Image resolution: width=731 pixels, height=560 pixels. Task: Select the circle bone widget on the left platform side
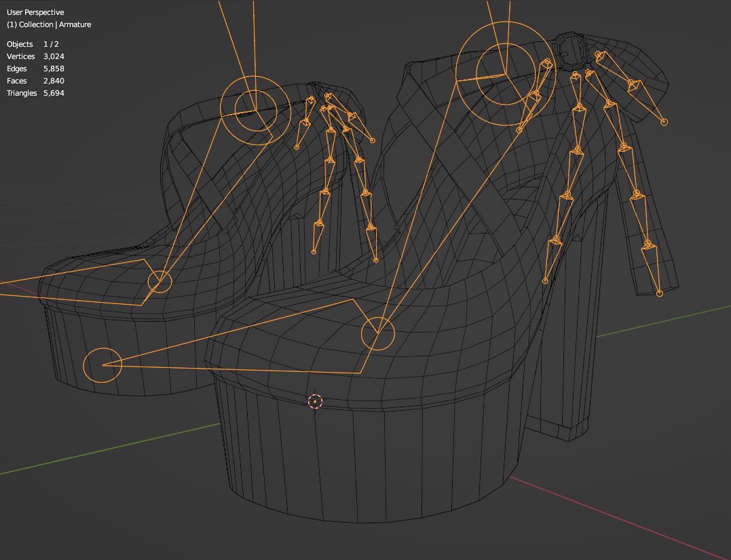102,364
